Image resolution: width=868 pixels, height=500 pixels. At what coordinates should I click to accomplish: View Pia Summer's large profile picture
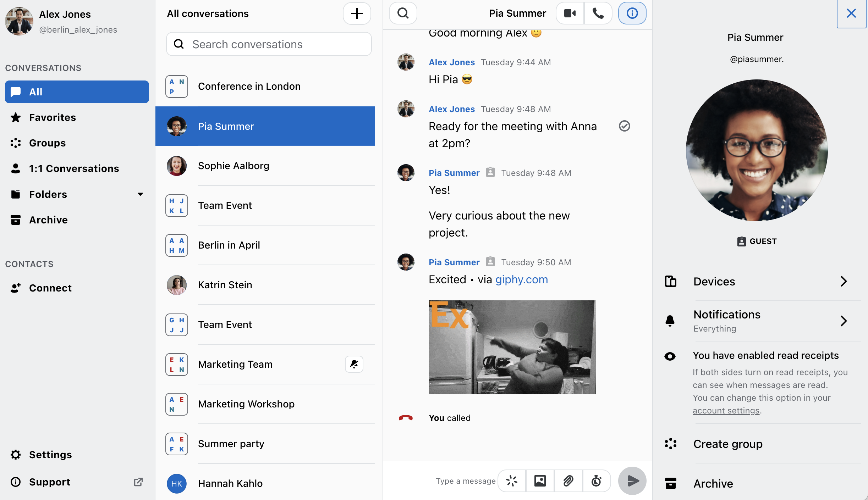(757, 150)
